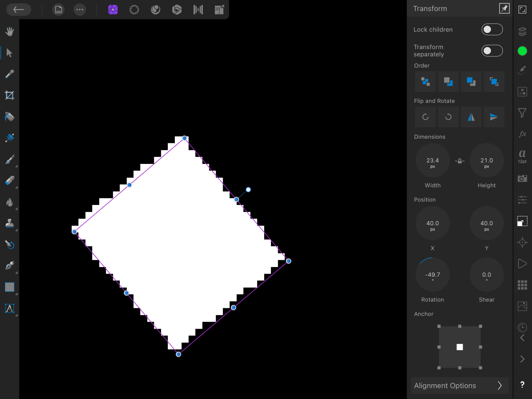Select the Flood Fill bucket tool
This screenshot has width=532, height=399.
click(10, 117)
